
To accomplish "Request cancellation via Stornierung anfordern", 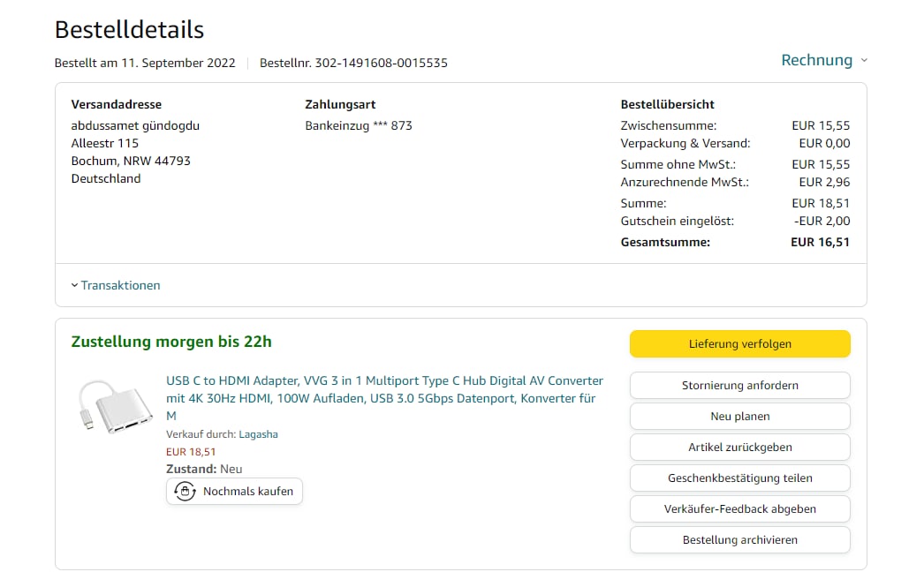I will click(x=739, y=386).
